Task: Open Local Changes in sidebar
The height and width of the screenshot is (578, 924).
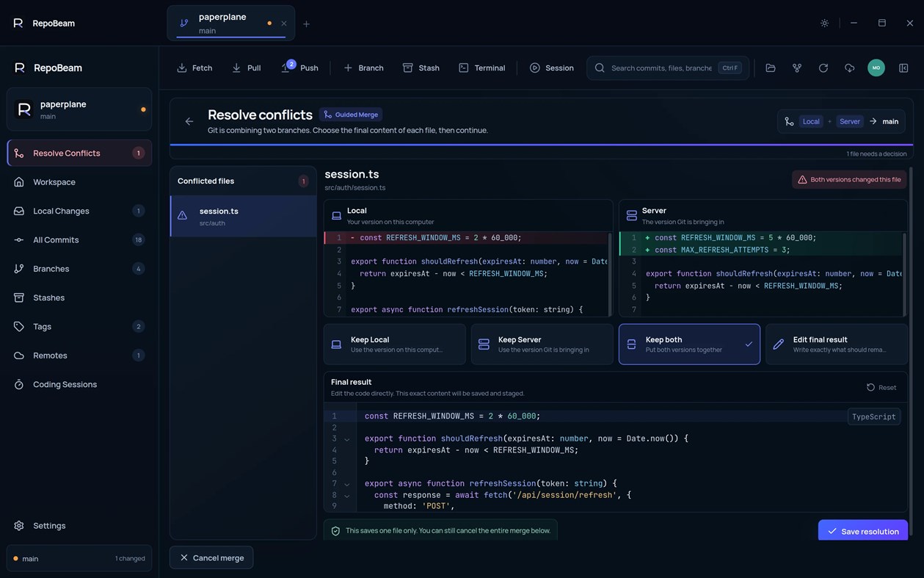Action: point(79,211)
